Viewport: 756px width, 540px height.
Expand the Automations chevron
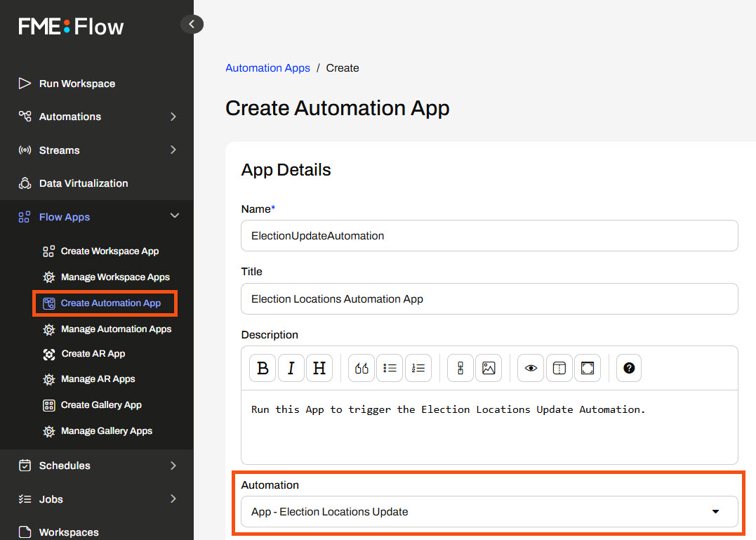coord(173,117)
